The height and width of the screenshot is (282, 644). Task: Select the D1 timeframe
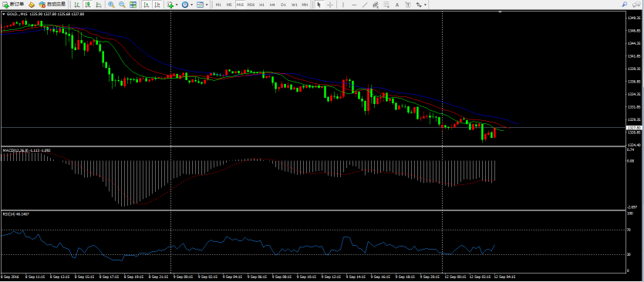click(x=283, y=5)
